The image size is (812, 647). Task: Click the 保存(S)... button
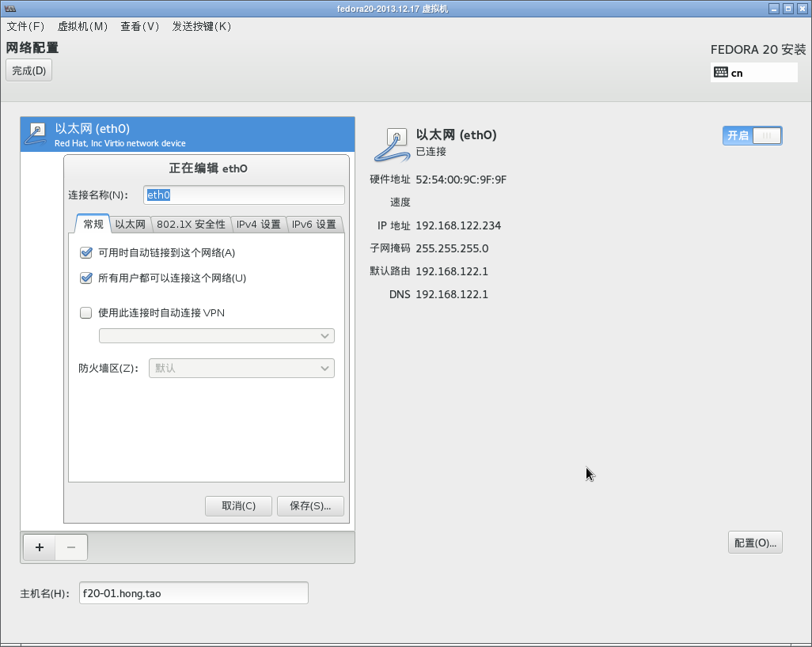coord(310,505)
